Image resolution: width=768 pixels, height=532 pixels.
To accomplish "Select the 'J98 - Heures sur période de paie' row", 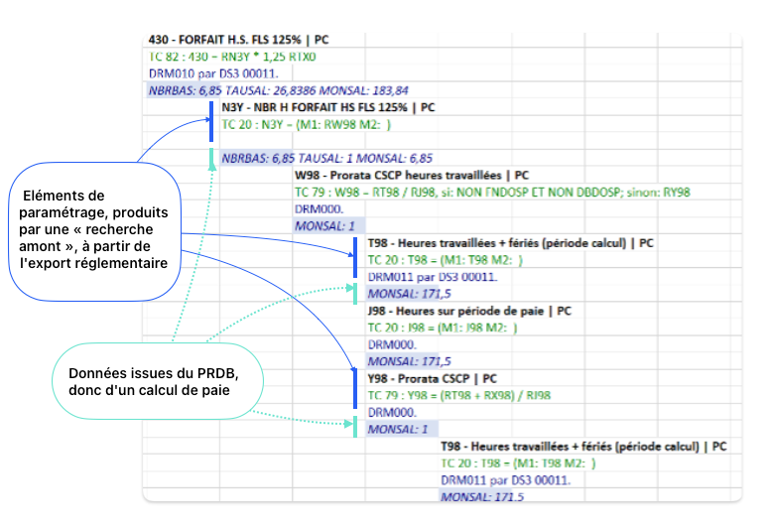I will [469, 311].
